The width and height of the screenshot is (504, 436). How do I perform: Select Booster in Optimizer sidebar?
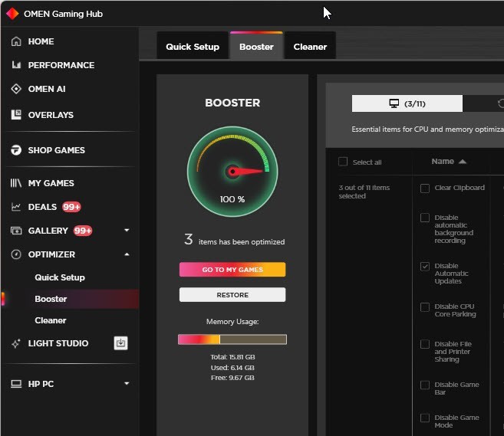click(51, 299)
